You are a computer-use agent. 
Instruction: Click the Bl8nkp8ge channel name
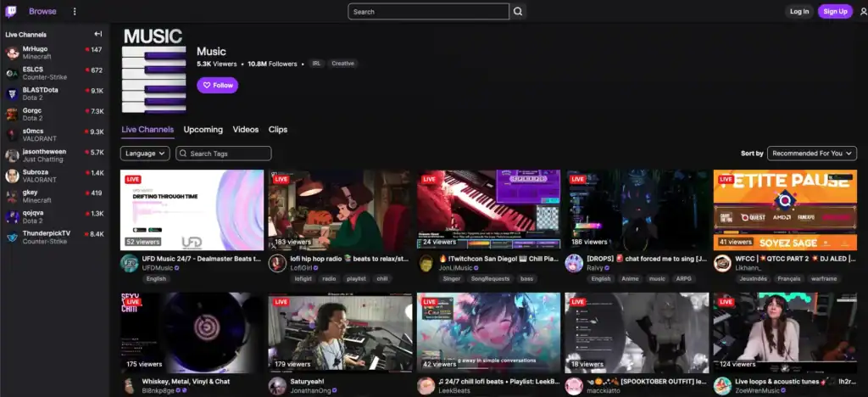[x=159, y=390]
